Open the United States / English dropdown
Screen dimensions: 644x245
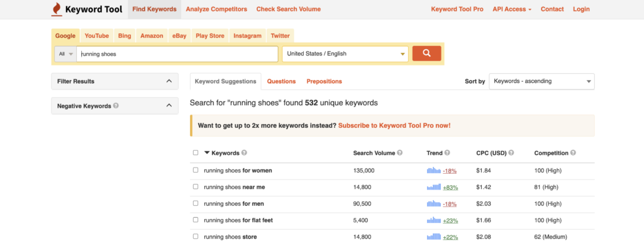pyautogui.click(x=345, y=54)
